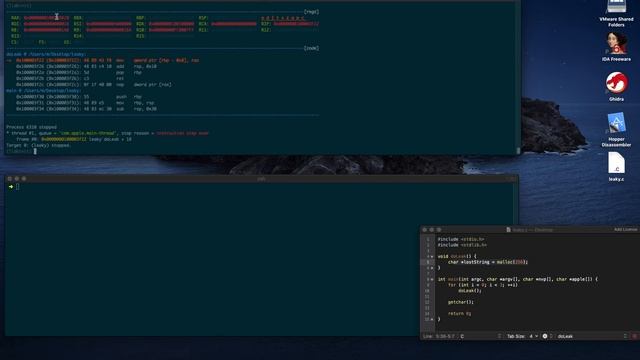The image size is (640, 360).
Task: Open the C language selector in the status bar
Action: (480, 336)
